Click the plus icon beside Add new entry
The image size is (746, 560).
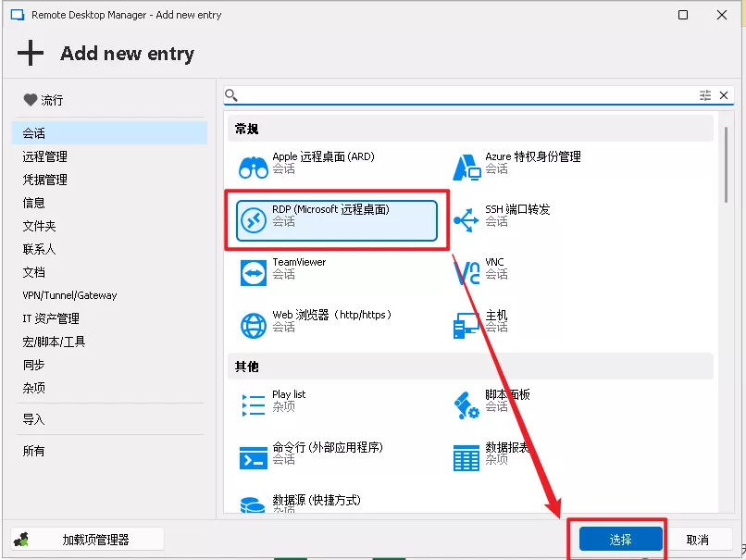(31, 53)
